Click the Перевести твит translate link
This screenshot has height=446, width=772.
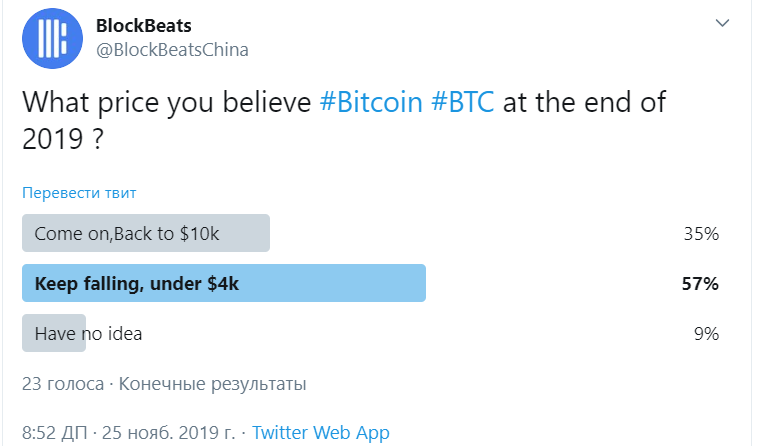click(79, 192)
